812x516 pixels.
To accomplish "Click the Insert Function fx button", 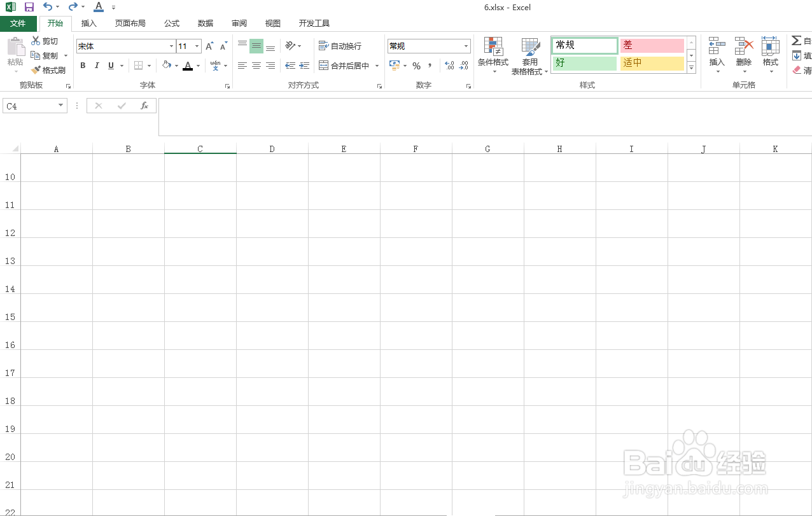I will (x=144, y=106).
